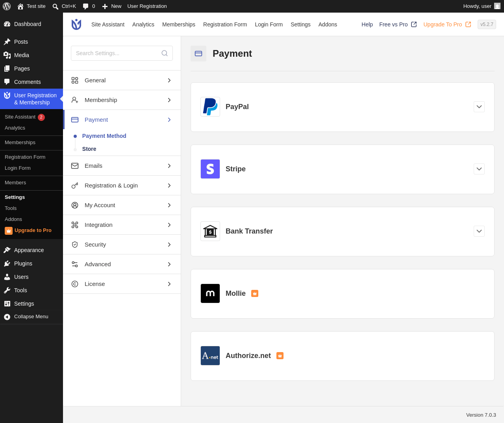Viewport: 504px width, 423px height.
Task: Select the Payment Method subsection
Action: click(x=104, y=136)
